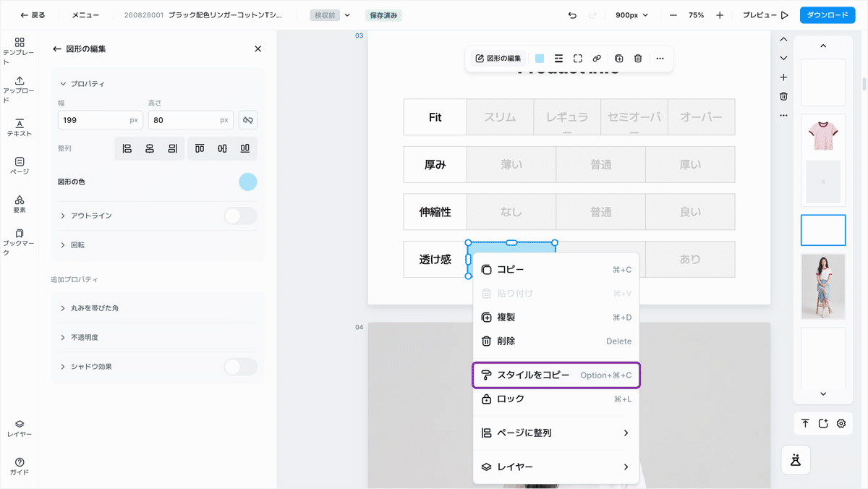Choose Duplicate (複製) in context menu

pos(556,317)
